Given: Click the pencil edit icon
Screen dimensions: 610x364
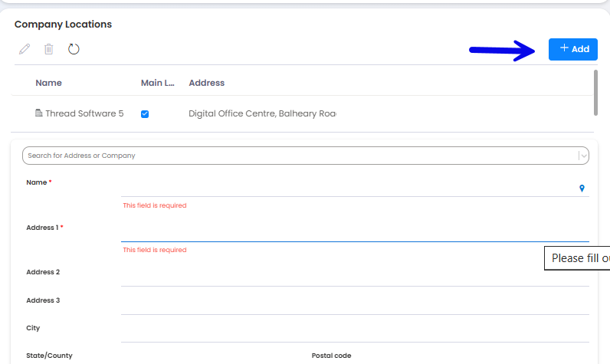Looking at the screenshot, I should tap(25, 49).
